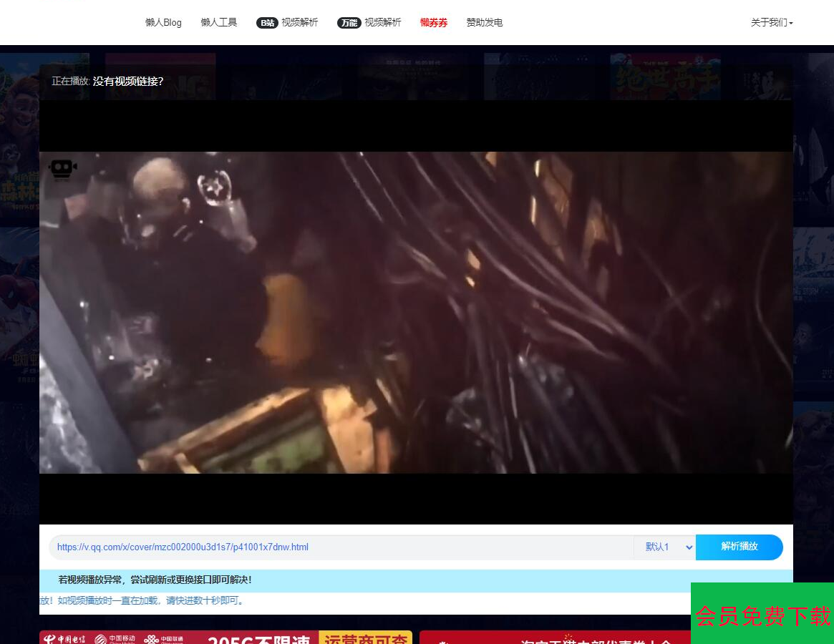Open the 懒人Blog menu item
The image size is (834, 644).
click(x=163, y=23)
